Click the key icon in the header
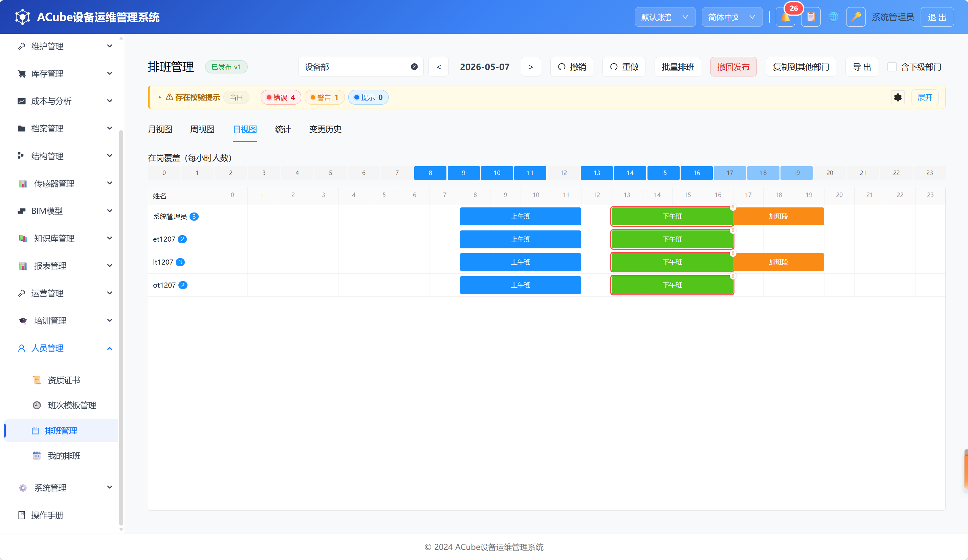 [x=855, y=17]
